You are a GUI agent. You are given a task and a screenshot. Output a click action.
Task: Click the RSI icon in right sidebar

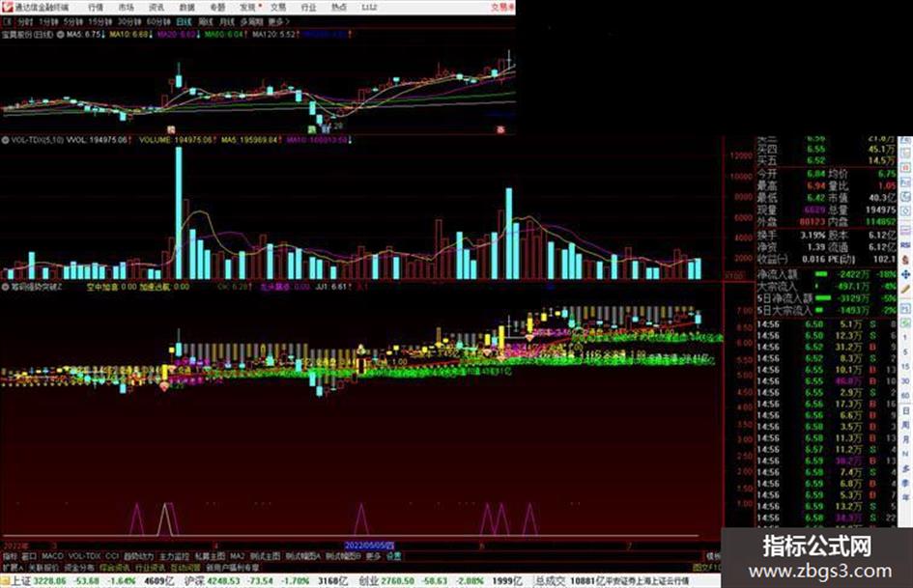coord(905,245)
